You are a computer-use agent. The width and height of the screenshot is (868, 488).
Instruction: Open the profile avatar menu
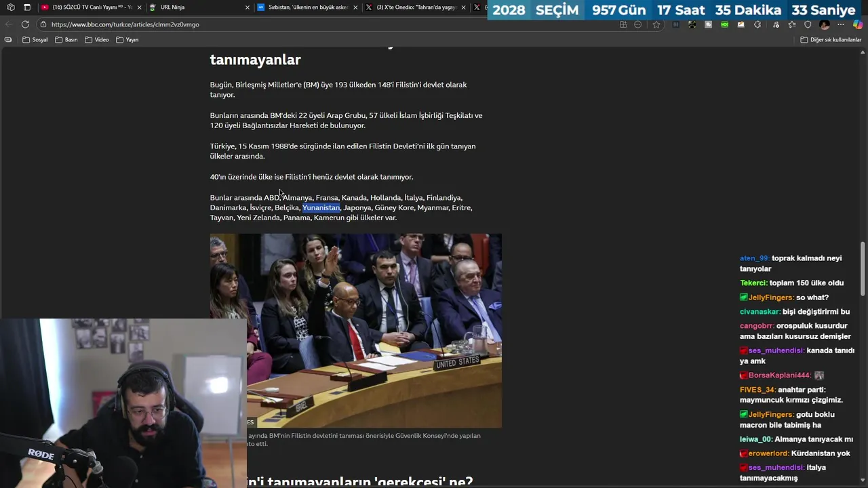[x=825, y=24]
